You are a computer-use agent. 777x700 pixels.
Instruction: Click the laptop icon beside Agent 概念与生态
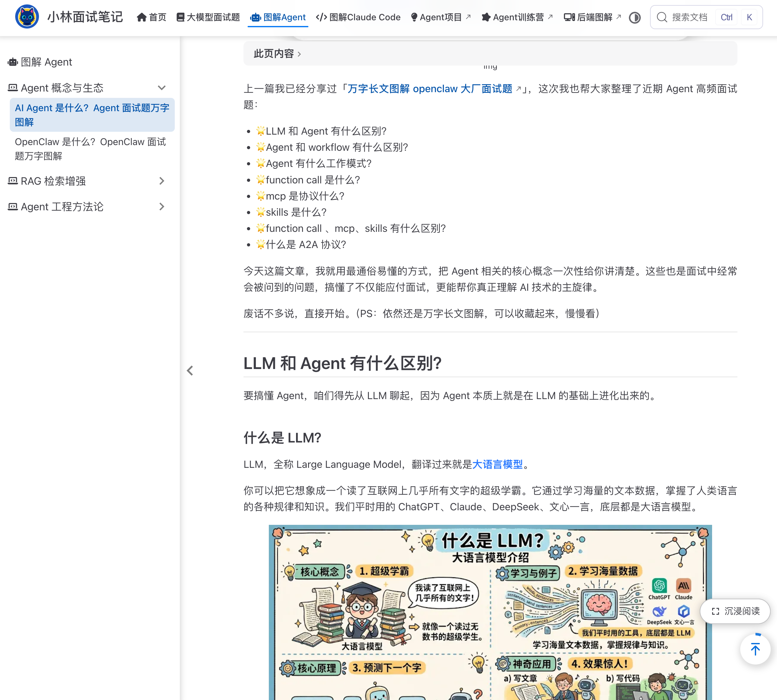(13, 88)
